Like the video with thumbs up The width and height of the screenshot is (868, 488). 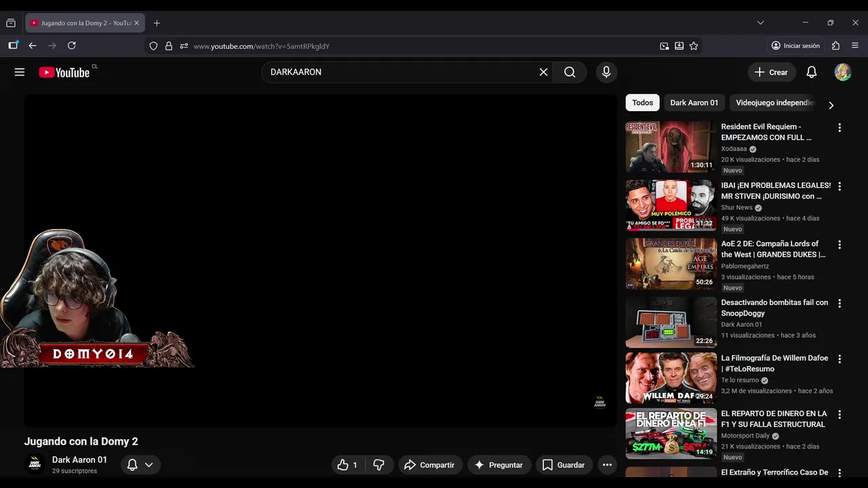point(349,465)
